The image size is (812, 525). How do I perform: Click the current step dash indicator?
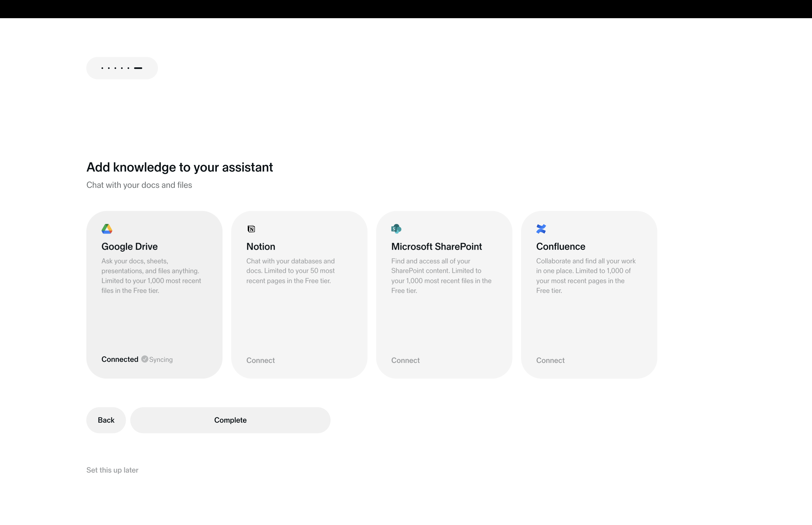(138, 68)
